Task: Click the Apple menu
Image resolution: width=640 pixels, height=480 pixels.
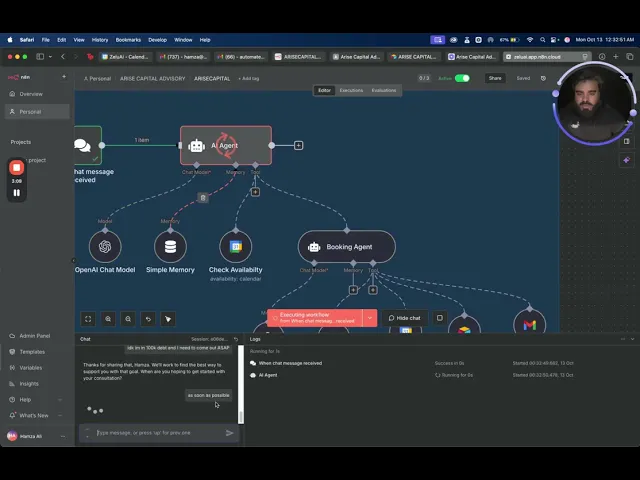Action: 10,40
